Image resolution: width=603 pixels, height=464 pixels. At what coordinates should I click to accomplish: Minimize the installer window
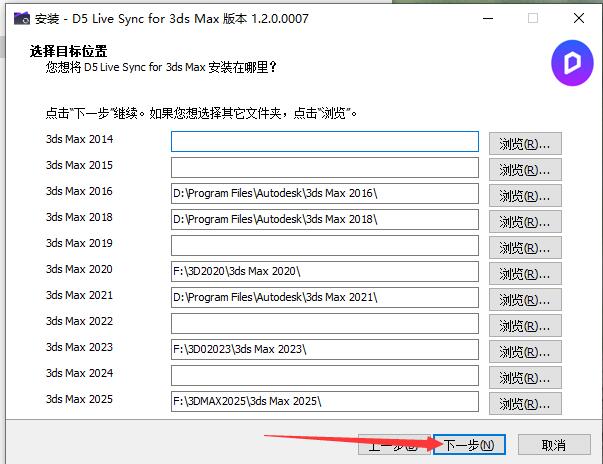(x=488, y=18)
